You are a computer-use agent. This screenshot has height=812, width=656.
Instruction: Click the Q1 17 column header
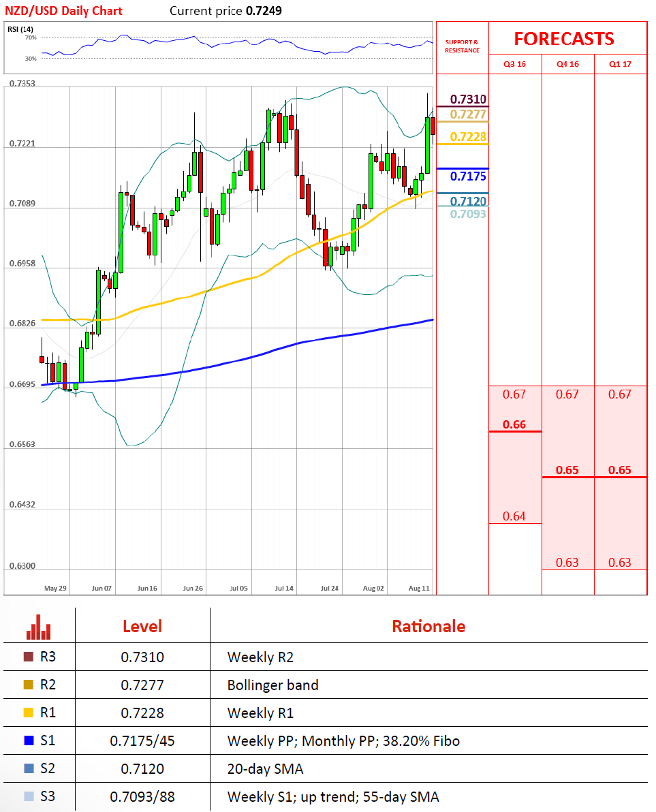(x=621, y=64)
